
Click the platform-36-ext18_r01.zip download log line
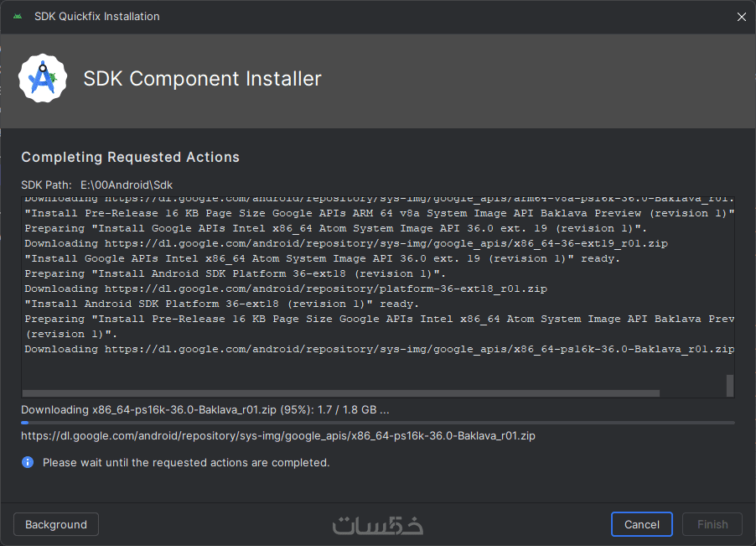click(285, 289)
